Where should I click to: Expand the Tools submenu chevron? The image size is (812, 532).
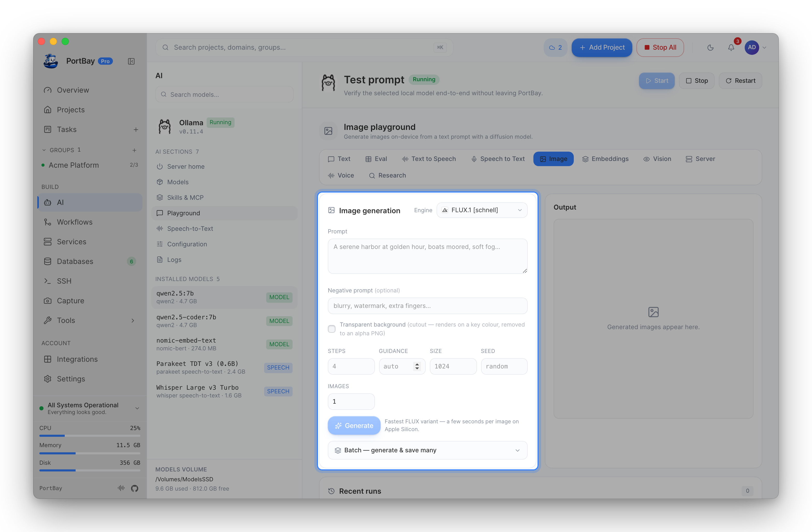pyautogui.click(x=133, y=321)
